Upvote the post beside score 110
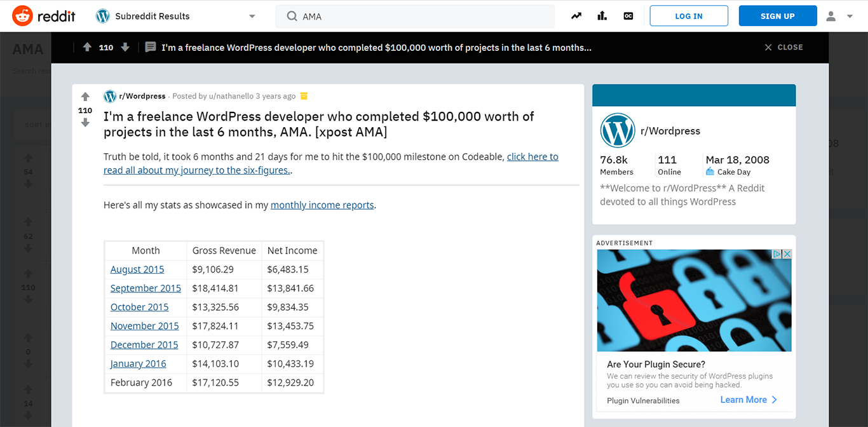 click(85, 97)
